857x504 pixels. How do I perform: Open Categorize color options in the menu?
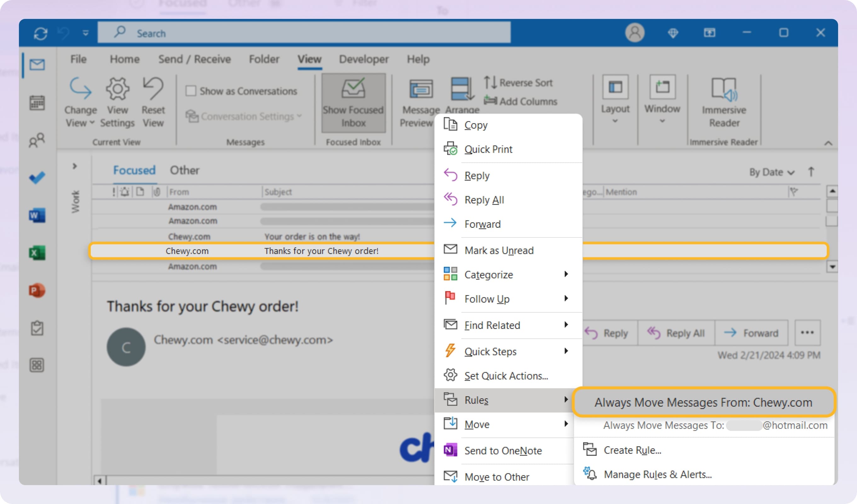[488, 274]
